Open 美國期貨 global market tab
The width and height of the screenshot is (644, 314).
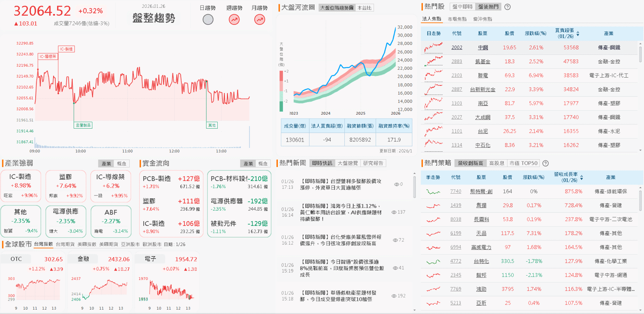click(x=109, y=244)
